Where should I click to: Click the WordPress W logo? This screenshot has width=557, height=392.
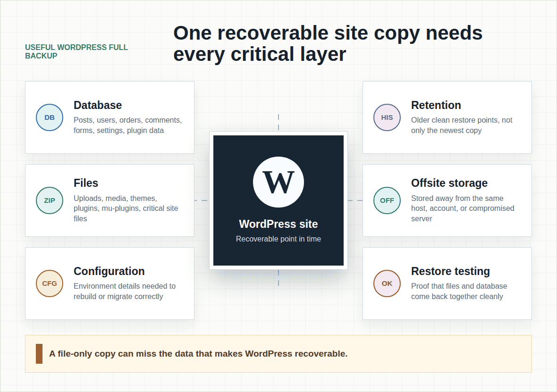click(278, 182)
